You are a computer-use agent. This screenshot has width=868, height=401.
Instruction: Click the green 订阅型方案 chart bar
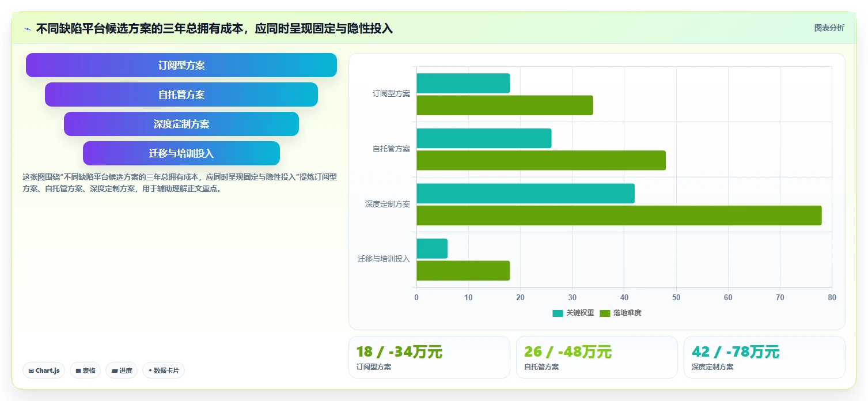point(505,105)
